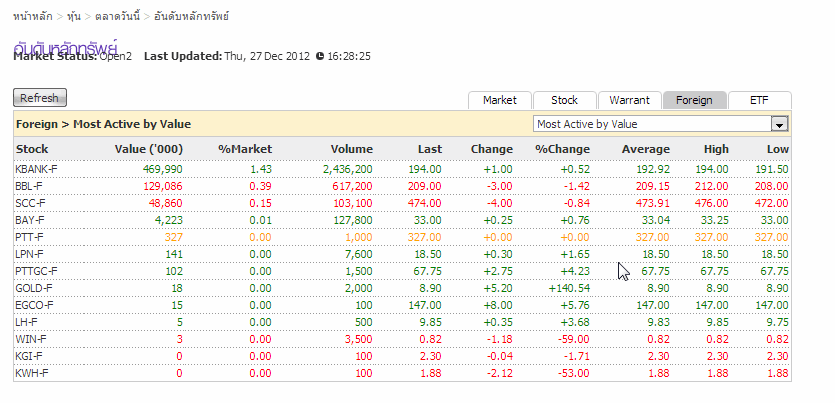The image size is (835, 403).
Task: Click the Foreign > Most Active by Value heading
Action: pos(103,124)
